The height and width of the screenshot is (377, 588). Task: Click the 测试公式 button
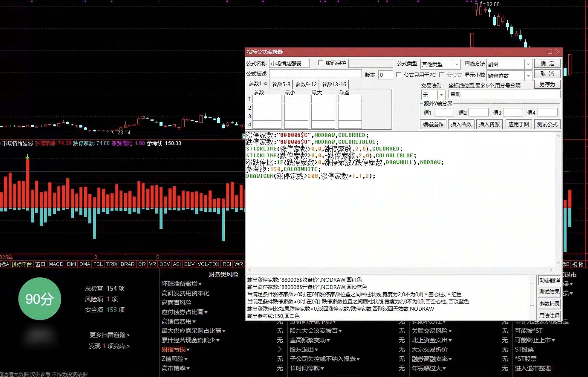click(547, 124)
